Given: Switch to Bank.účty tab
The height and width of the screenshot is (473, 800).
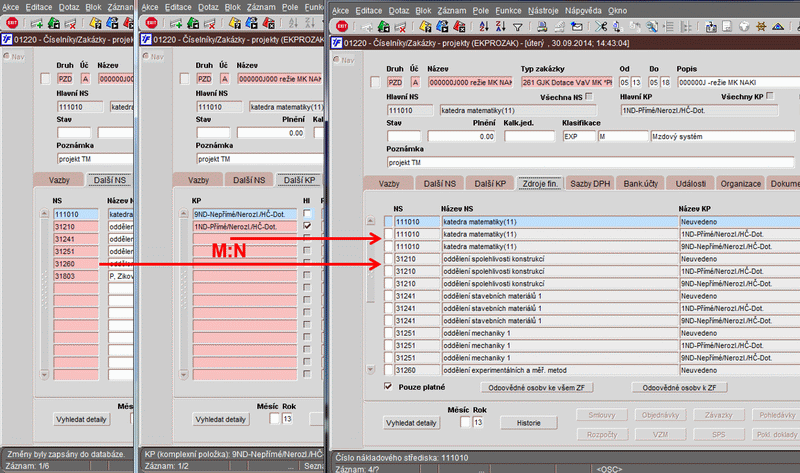Looking at the screenshot, I should [640, 184].
